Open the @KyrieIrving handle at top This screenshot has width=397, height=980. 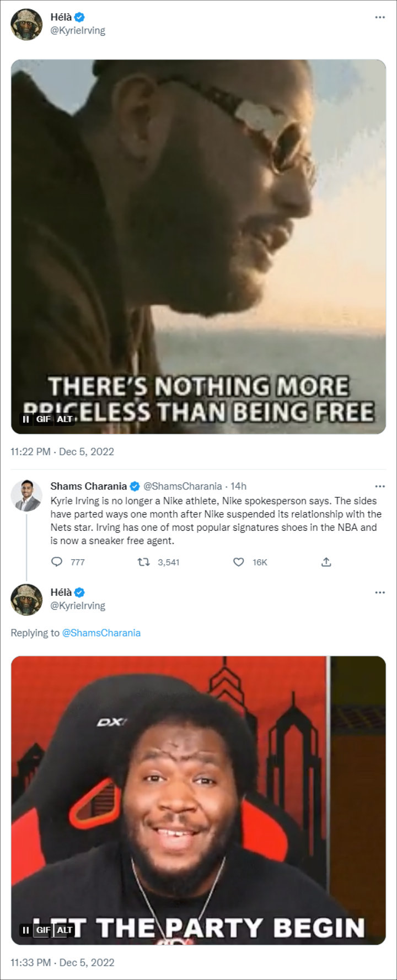point(78,30)
